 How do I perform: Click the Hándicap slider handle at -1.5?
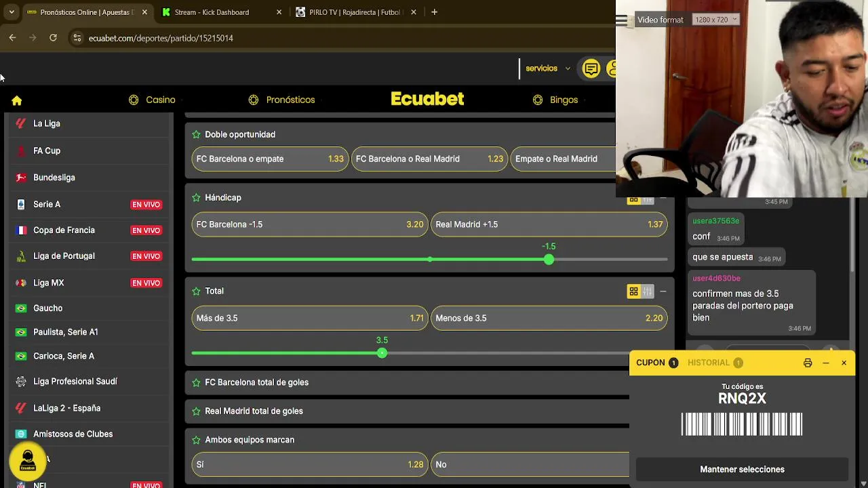pyautogui.click(x=549, y=260)
